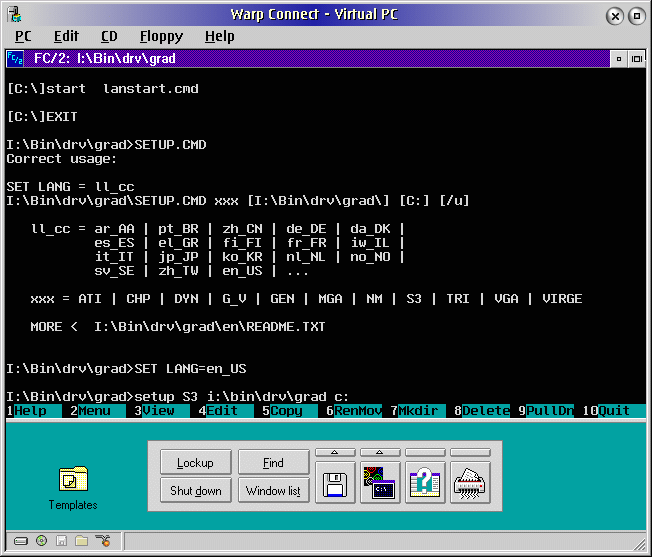The height and width of the screenshot is (557, 652).
Task: Click the CD drive status icon
Action: click(42, 540)
